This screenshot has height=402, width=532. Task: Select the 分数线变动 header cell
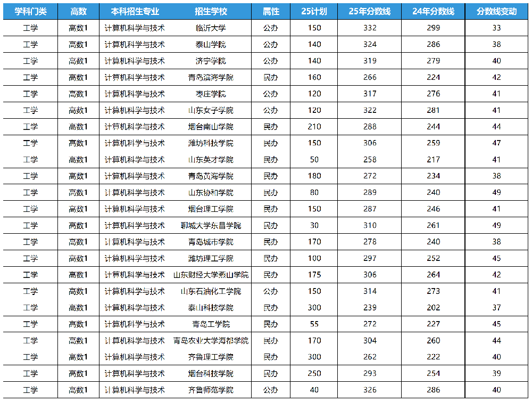(x=496, y=11)
